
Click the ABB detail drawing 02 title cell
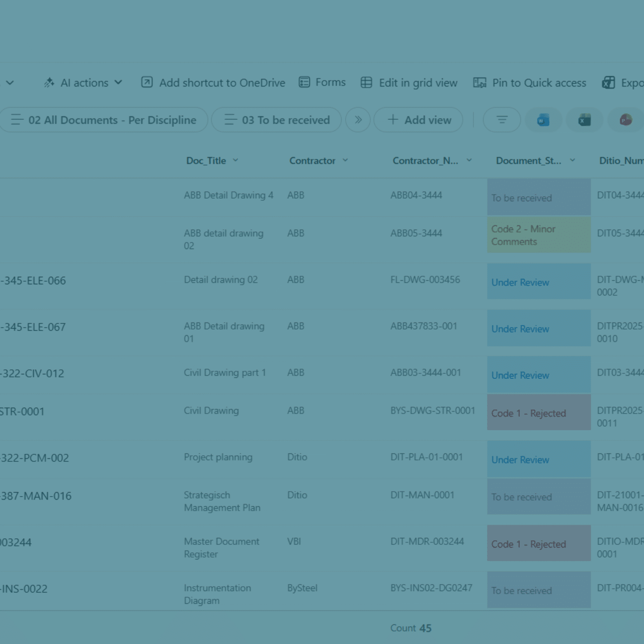223,239
